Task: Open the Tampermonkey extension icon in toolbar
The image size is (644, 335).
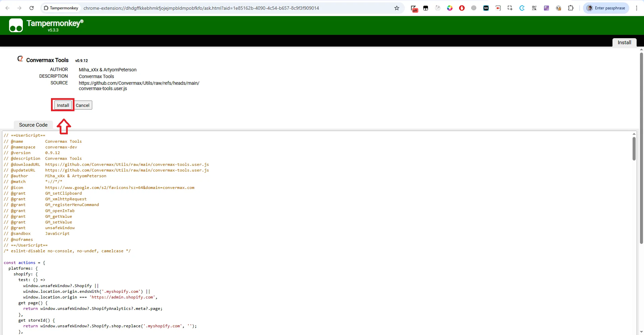Action: coord(426,8)
